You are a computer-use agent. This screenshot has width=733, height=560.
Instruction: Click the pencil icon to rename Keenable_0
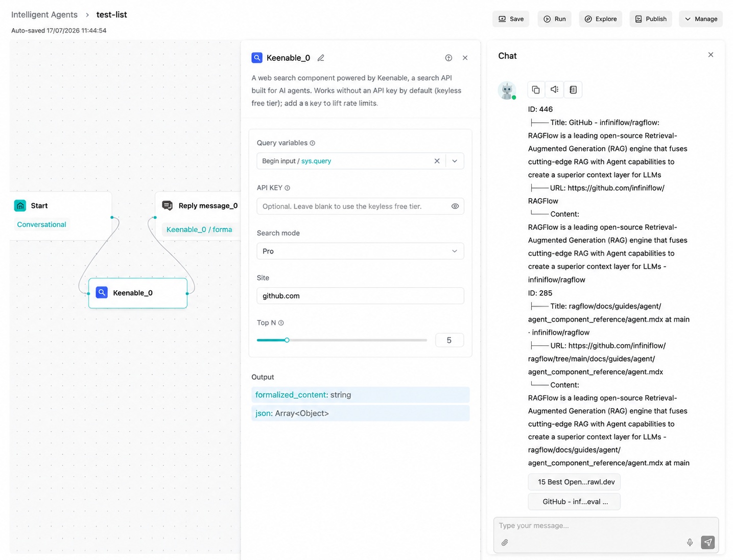click(321, 58)
